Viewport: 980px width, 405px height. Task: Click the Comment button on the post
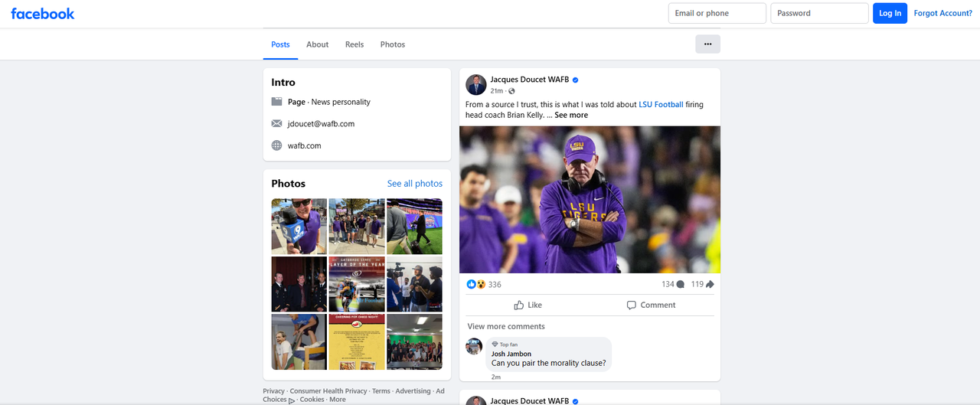click(652, 305)
